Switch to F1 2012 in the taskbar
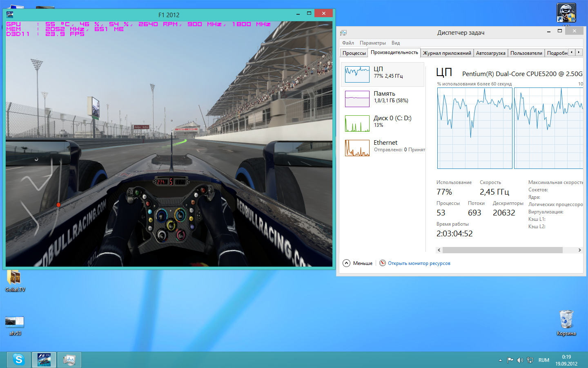Screen dimensions: 588x368 [44, 360]
